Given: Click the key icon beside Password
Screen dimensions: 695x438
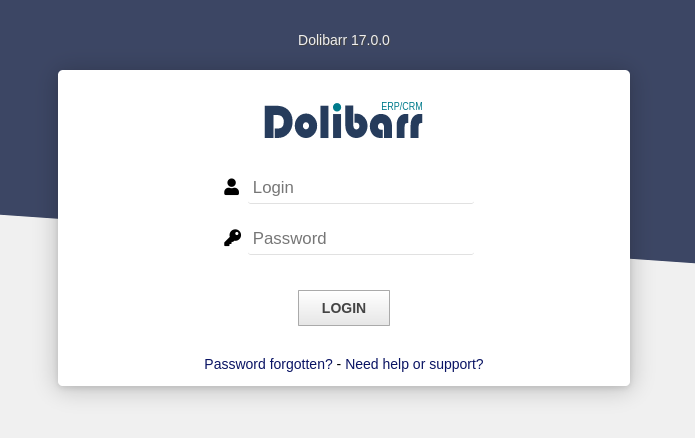Looking at the screenshot, I should point(233,238).
